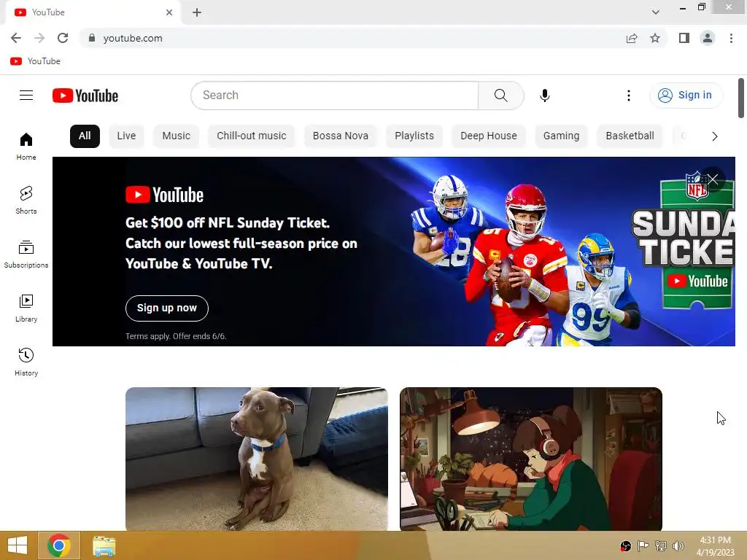The width and height of the screenshot is (747, 560).
Task: Select the Playlists chip
Action: coord(414,136)
